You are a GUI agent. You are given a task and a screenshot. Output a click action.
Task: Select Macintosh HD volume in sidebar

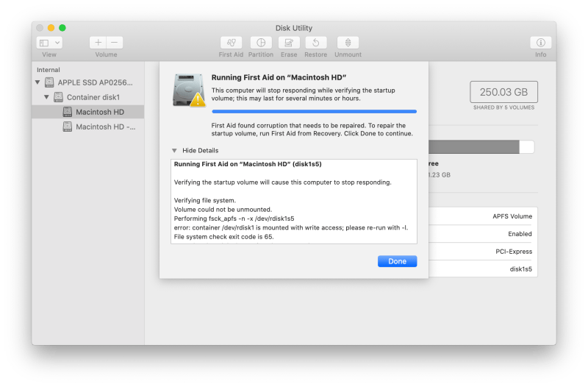click(x=87, y=112)
